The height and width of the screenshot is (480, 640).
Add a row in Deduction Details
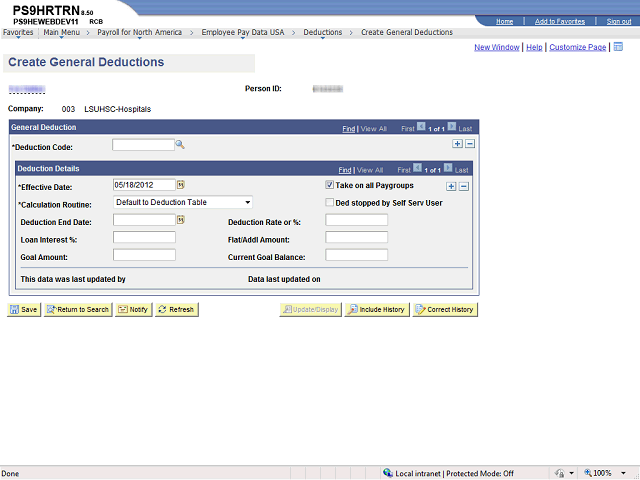tap(451, 187)
